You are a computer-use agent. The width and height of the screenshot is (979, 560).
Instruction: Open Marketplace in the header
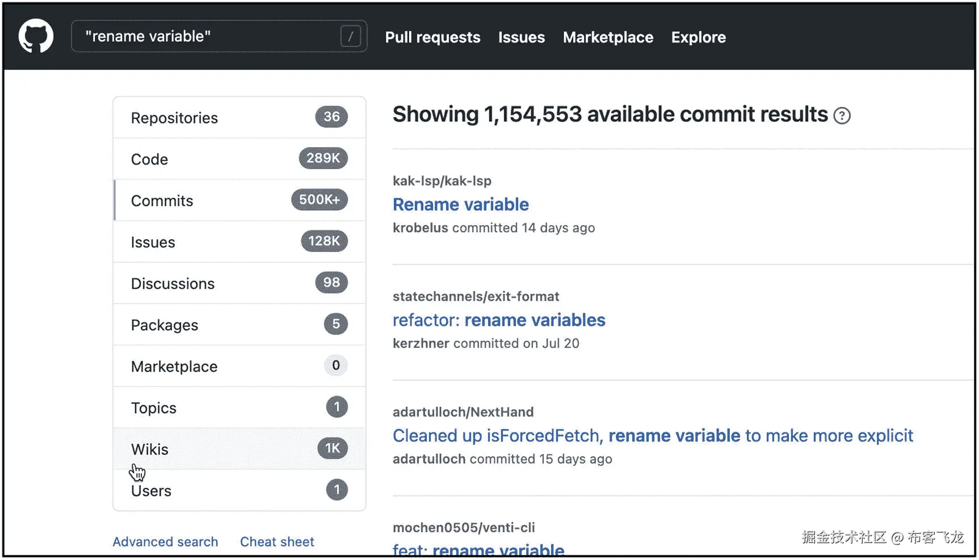point(608,37)
